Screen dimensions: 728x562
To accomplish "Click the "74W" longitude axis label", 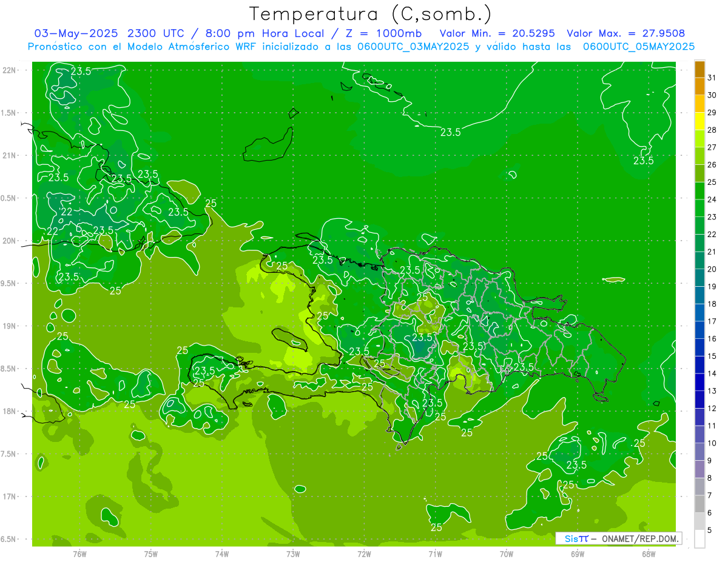I will click(222, 554).
